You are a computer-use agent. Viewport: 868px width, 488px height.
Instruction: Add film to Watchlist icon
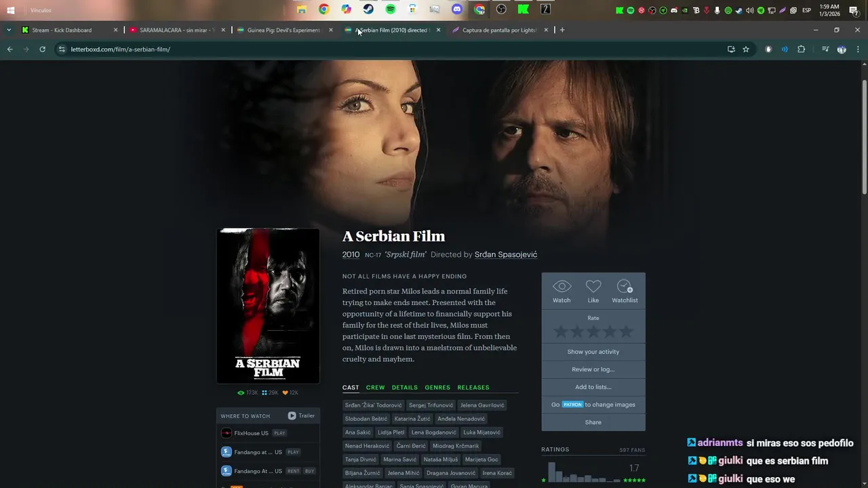[625, 287]
